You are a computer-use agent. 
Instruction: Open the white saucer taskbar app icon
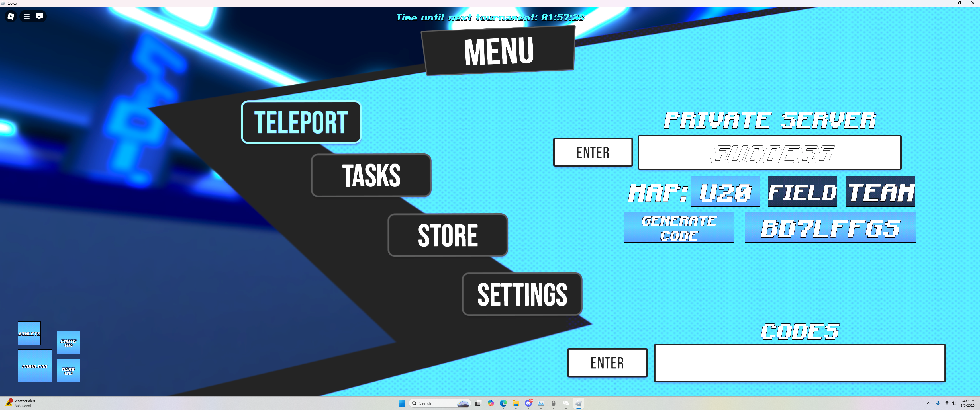566,403
